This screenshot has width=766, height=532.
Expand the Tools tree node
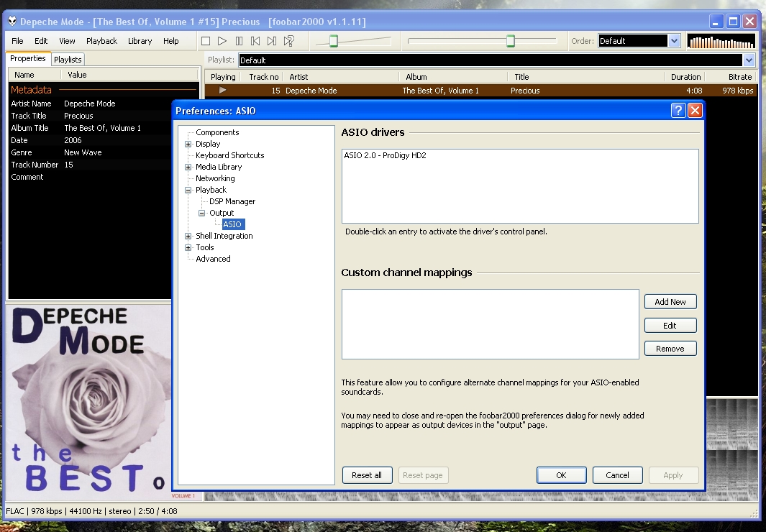(188, 247)
